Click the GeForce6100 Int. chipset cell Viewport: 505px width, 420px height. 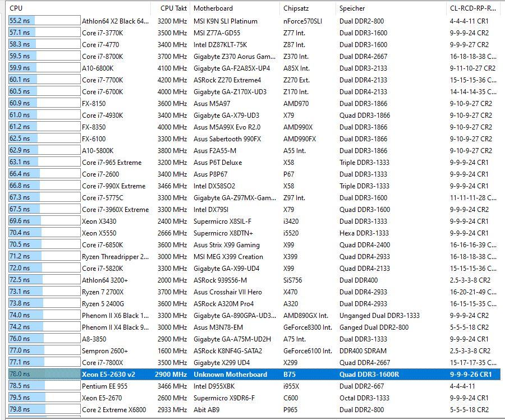(x=307, y=351)
